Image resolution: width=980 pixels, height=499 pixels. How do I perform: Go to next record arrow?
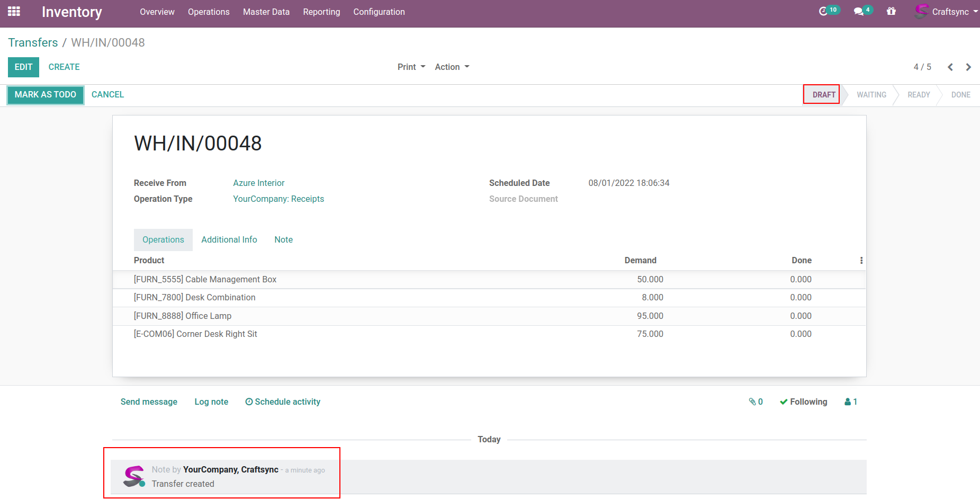click(968, 67)
